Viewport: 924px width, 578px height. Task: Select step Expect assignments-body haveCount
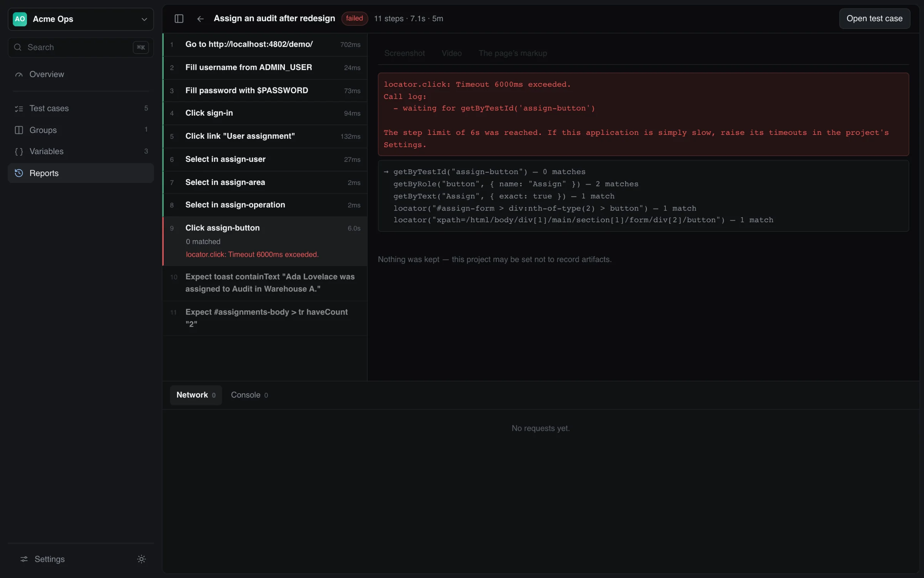265,318
